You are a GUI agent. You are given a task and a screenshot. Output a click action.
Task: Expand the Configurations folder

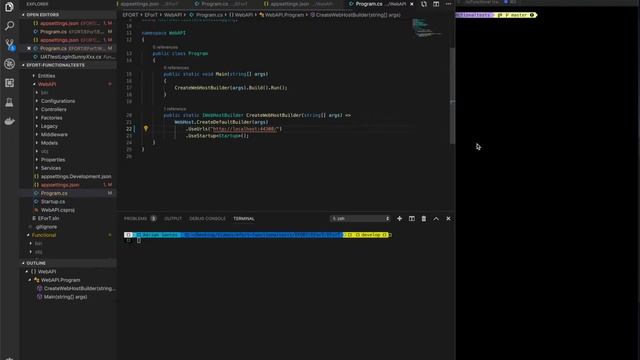coord(58,101)
